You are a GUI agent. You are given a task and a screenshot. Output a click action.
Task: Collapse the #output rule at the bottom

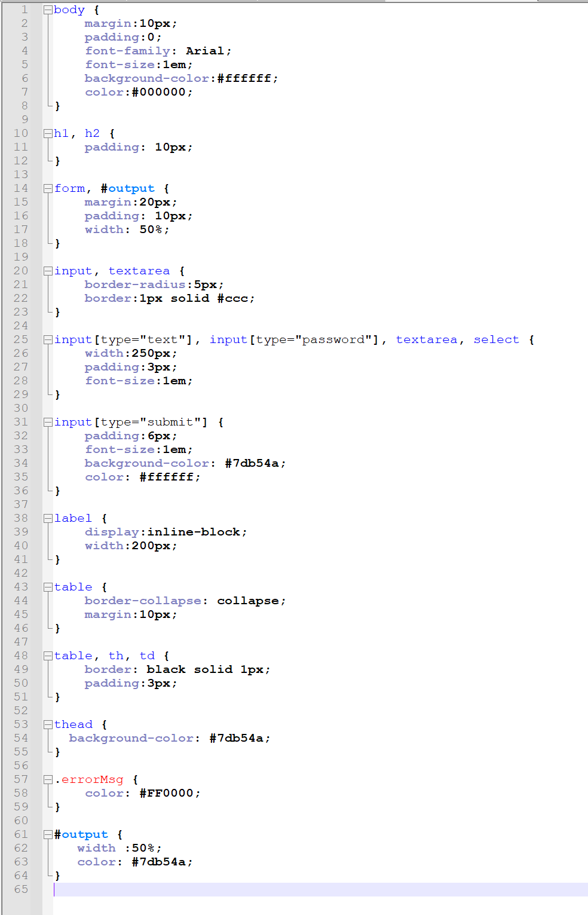pos(48,834)
